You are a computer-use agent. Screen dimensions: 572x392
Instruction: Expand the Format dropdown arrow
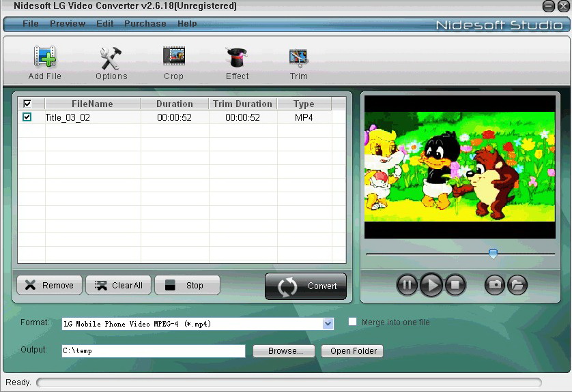(328, 324)
